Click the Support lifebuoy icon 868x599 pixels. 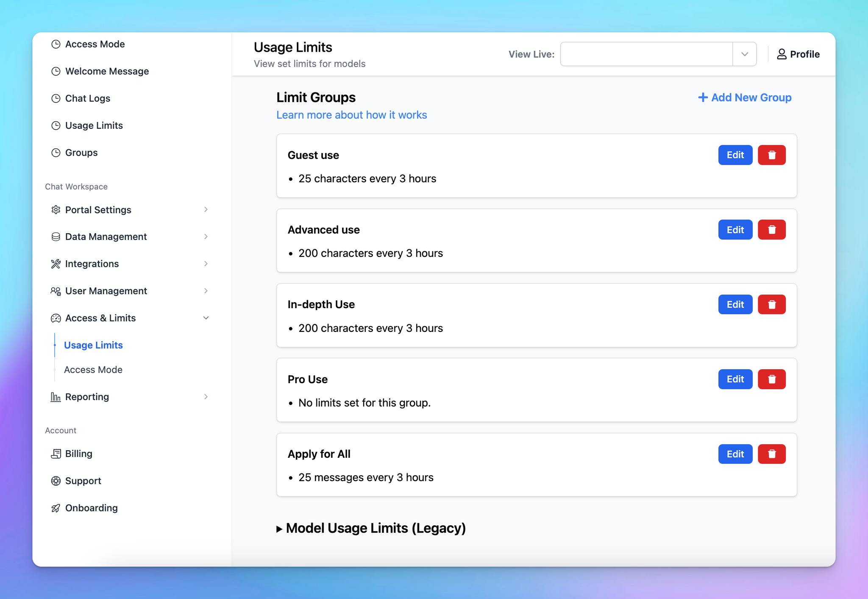click(x=56, y=481)
